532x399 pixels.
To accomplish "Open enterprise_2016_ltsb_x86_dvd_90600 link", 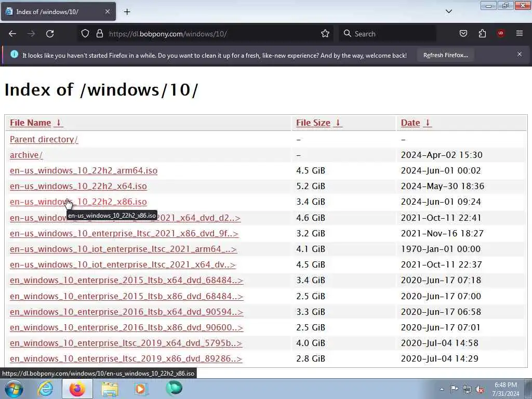I will (x=127, y=328).
